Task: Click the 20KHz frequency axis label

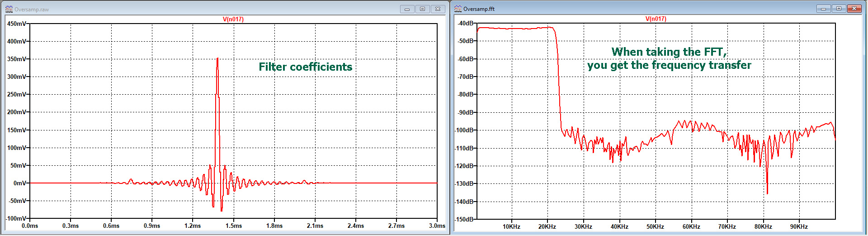Action: 547,226
